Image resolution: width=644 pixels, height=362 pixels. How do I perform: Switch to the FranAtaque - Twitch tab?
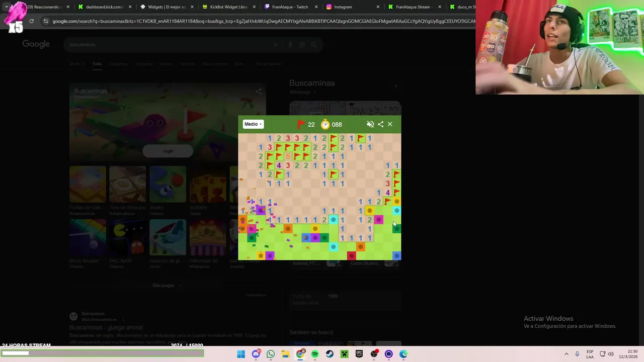(x=291, y=7)
